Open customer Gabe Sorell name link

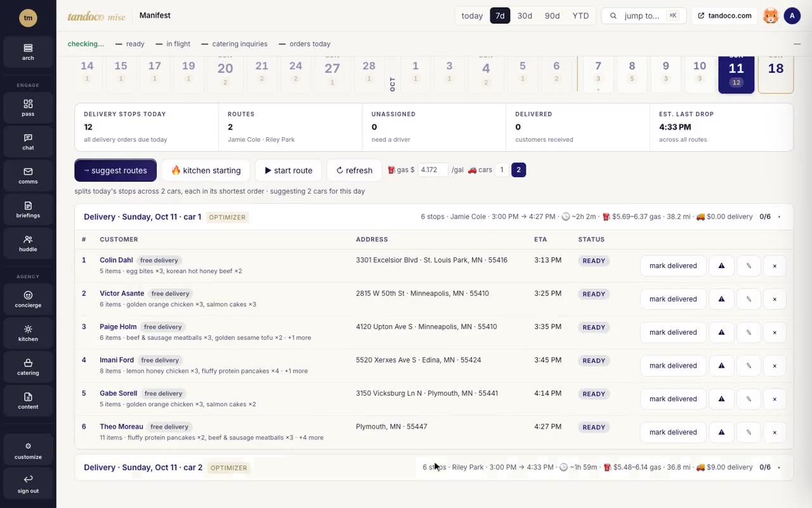[x=118, y=393]
